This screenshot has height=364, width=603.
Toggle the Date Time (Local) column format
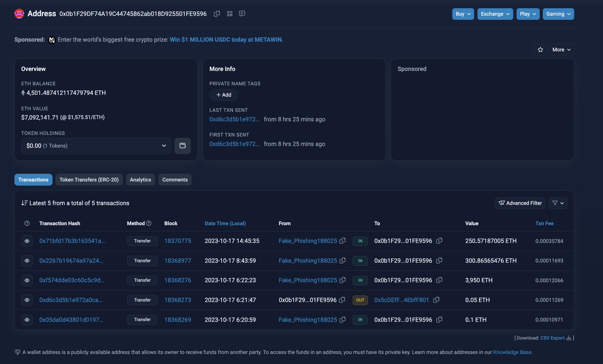point(225,223)
